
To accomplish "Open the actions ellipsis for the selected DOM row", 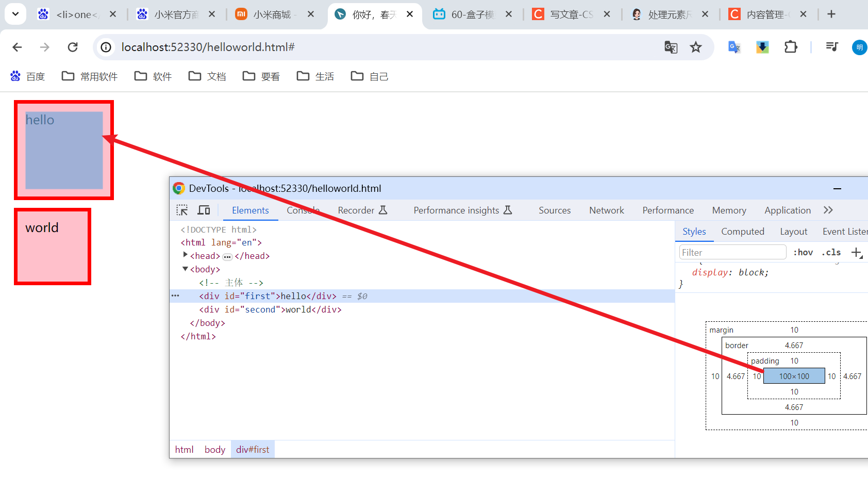I will click(x=175, y=296).
